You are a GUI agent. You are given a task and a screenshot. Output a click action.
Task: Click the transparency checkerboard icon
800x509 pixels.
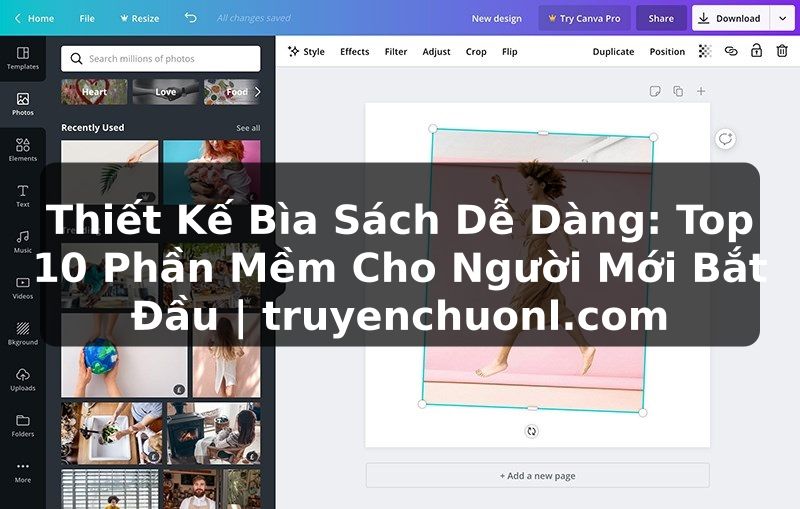pos(705,51)
